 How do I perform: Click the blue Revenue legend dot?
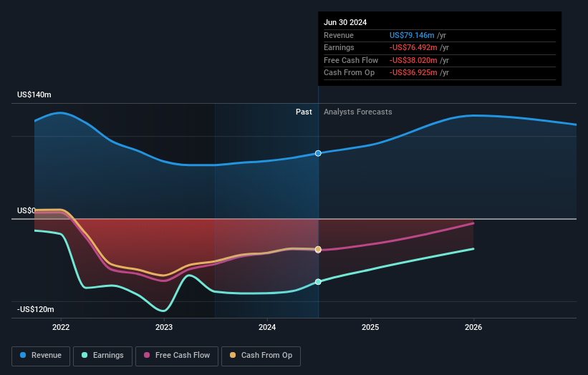click(23, 355)
